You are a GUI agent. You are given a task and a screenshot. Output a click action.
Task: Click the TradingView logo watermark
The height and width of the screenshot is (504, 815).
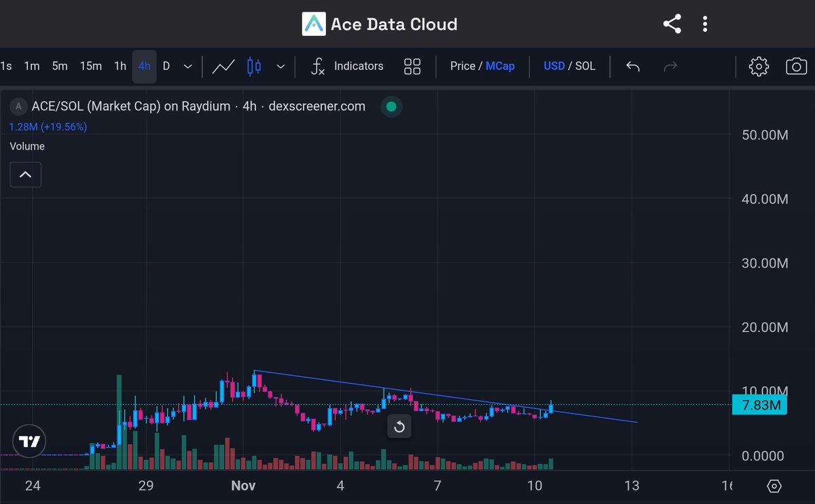[x=29, y=441]
